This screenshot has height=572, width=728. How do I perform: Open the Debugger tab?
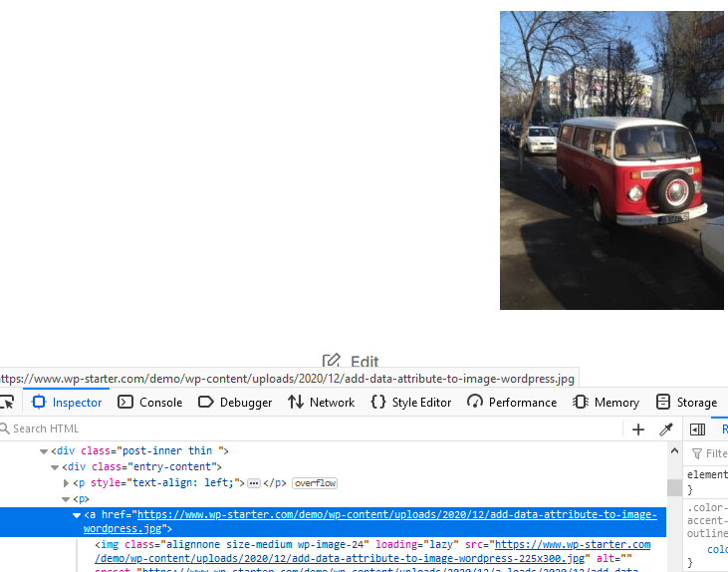[235, 402]
